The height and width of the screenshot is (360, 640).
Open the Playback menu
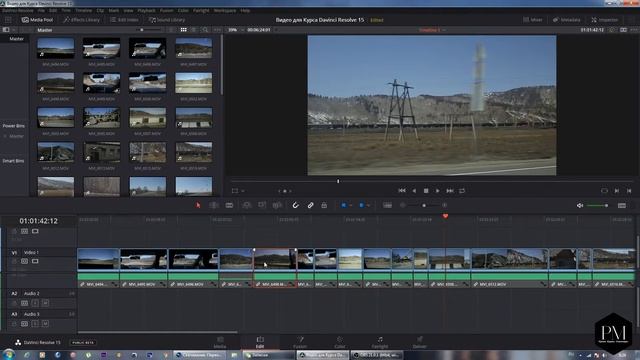(146, 10)
